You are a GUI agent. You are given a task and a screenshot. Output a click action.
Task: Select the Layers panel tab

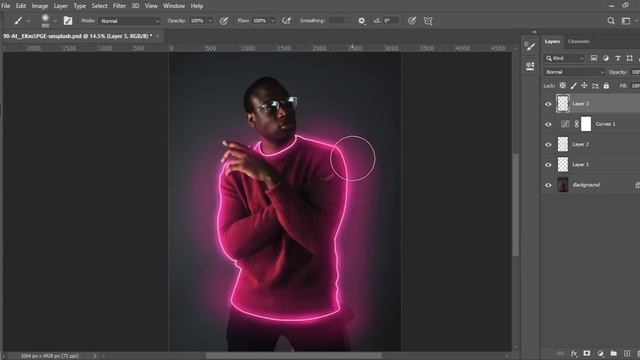pos(552,41)
